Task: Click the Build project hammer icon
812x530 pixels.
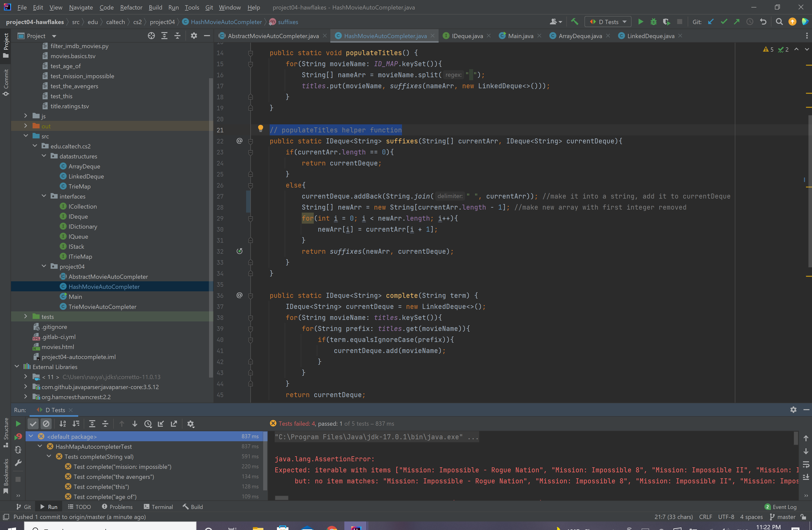Action: click(575, 22)
